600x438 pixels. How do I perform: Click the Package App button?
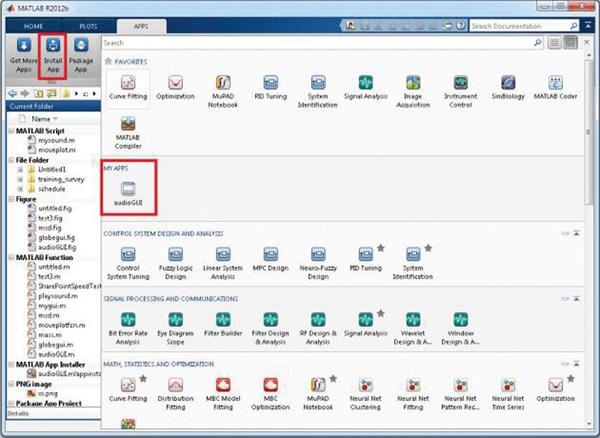point(81,55)
